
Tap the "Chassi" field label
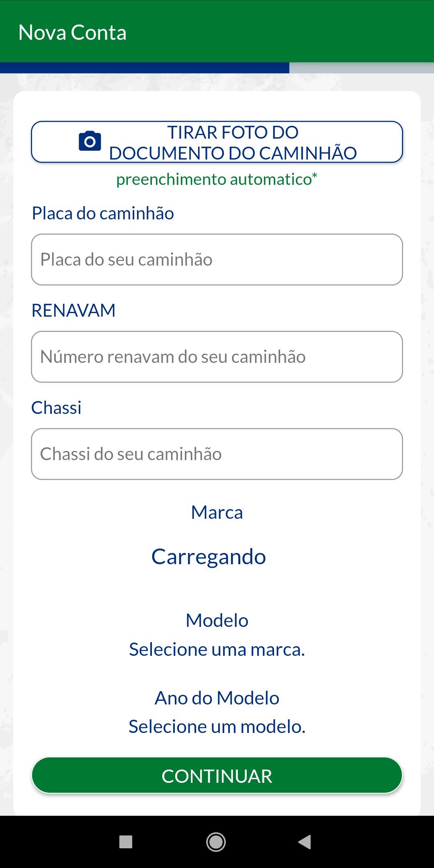point(57,408)
